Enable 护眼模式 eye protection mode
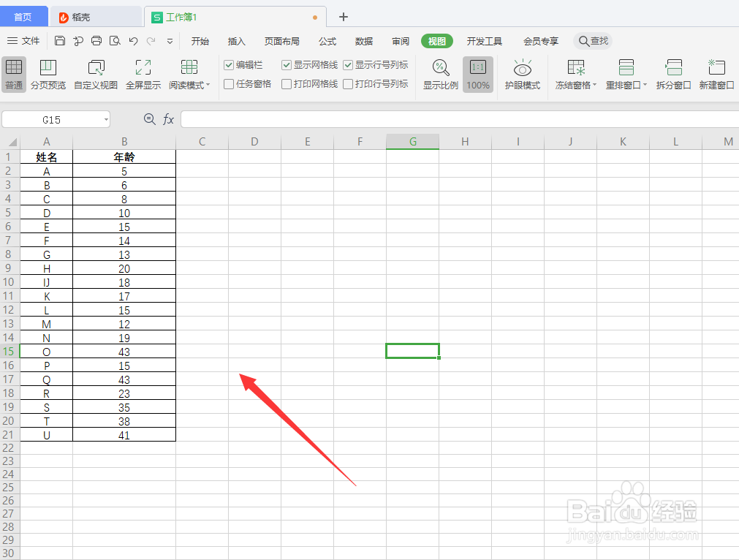Image resolution: width=739 pixels, height=560 pixels. click(x=522, y=74)
